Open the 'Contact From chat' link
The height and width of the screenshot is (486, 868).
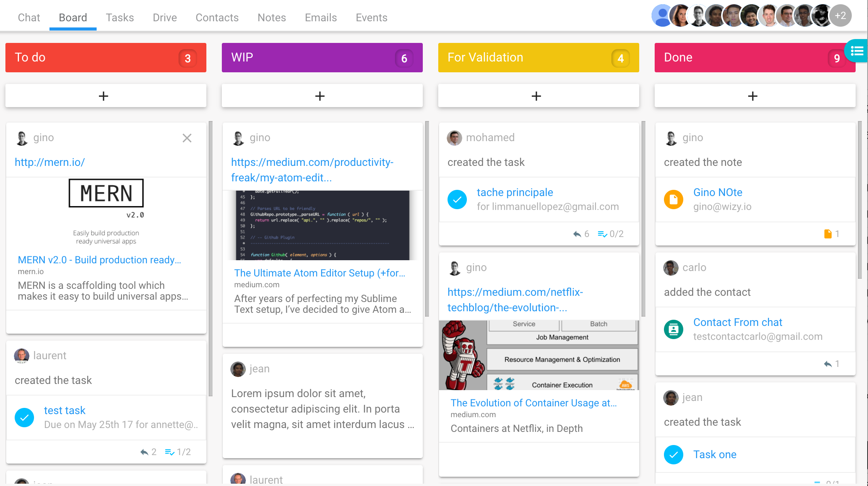click(737, 322)
